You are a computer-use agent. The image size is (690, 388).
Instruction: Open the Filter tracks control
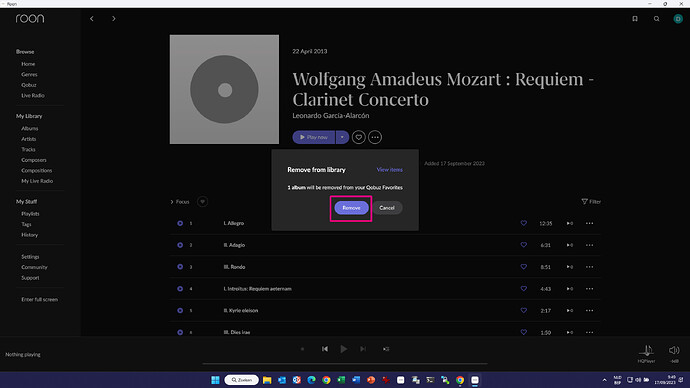(591, 201)
